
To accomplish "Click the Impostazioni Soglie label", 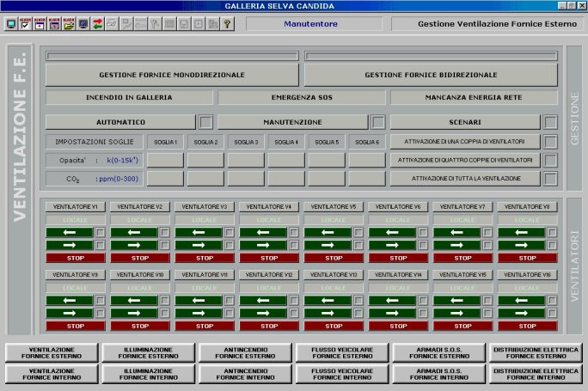I will 95,142.
